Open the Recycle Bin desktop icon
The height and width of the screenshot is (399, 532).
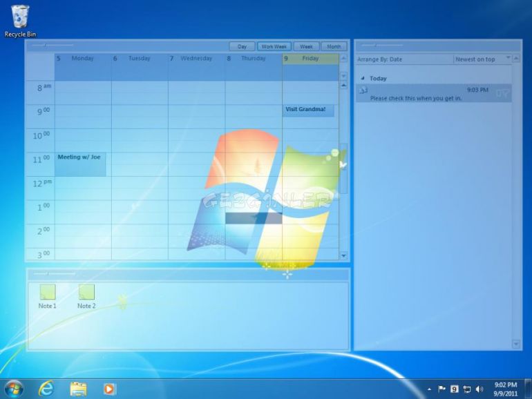(20, 21)
